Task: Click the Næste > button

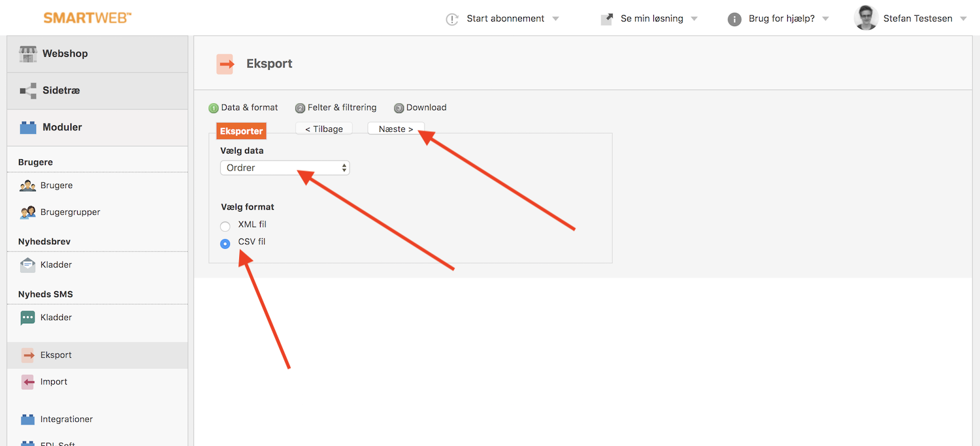Action: 396,129
